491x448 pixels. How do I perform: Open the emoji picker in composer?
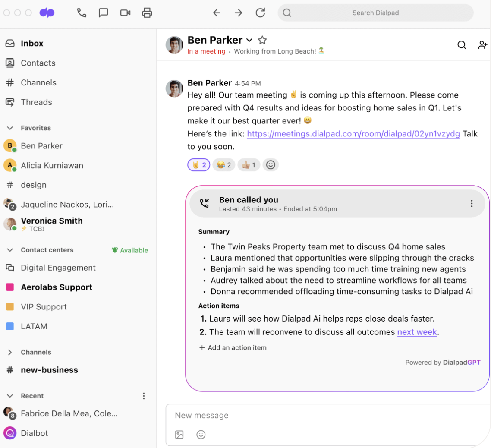[x=201, y=435]
